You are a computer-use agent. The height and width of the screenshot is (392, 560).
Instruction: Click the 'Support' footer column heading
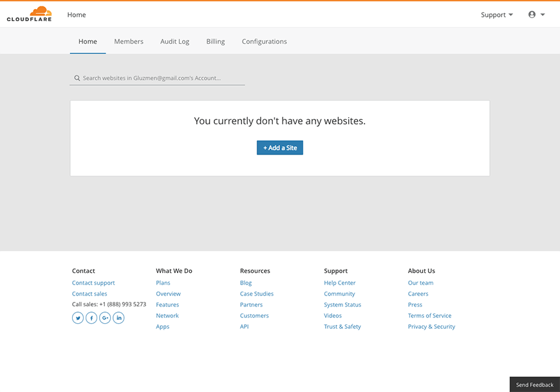click(x=336, y=271)
